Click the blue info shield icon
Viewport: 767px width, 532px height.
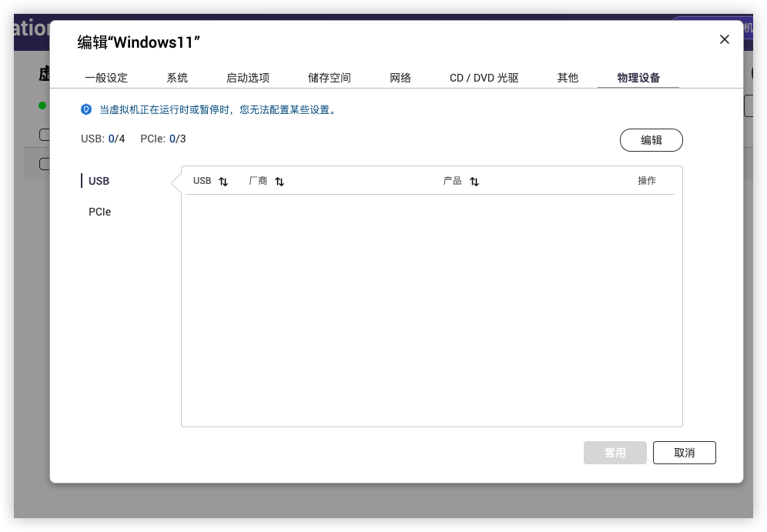point(86,110)
